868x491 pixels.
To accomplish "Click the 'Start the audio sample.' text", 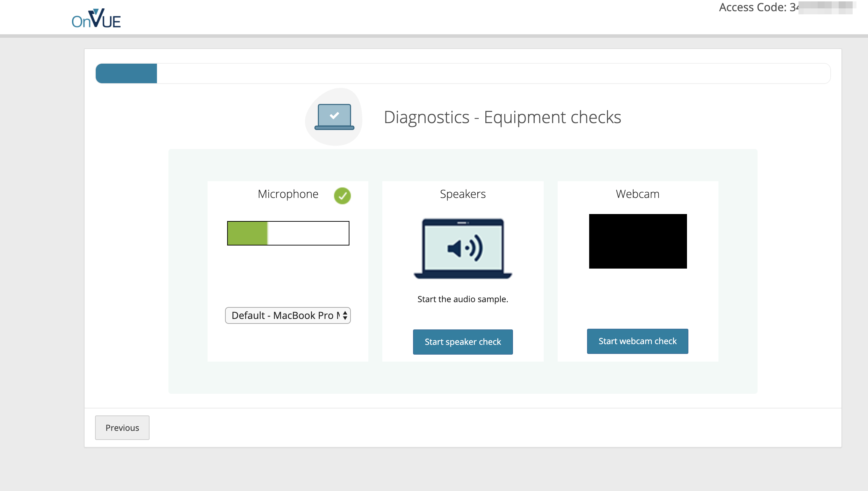I will click(x=463, y=299).
